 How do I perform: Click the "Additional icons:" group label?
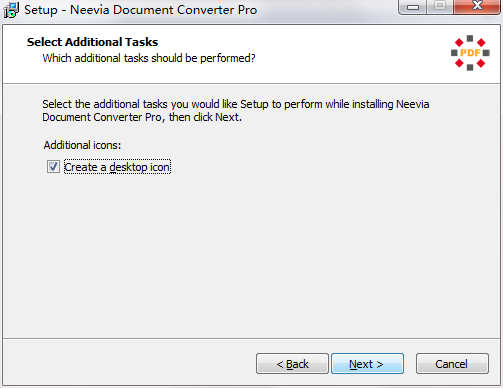pyautogui.click(x=82, y=145)
